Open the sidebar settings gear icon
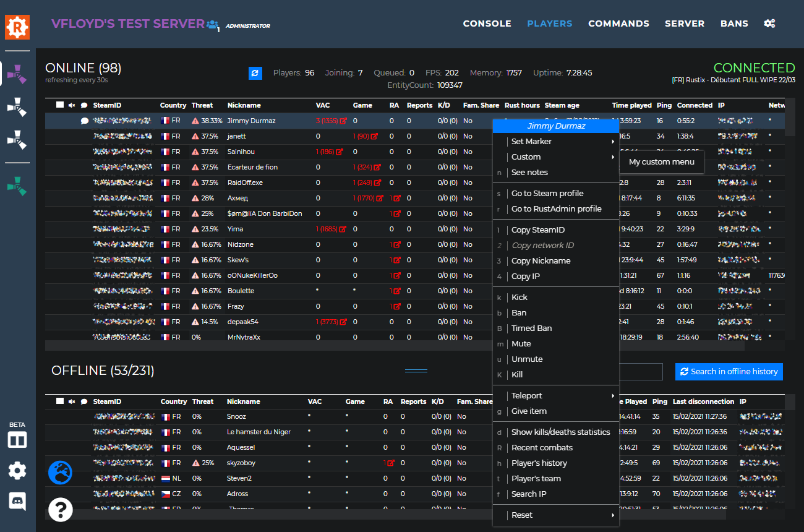Screen dimensions: 804x532 coord(17,471)
